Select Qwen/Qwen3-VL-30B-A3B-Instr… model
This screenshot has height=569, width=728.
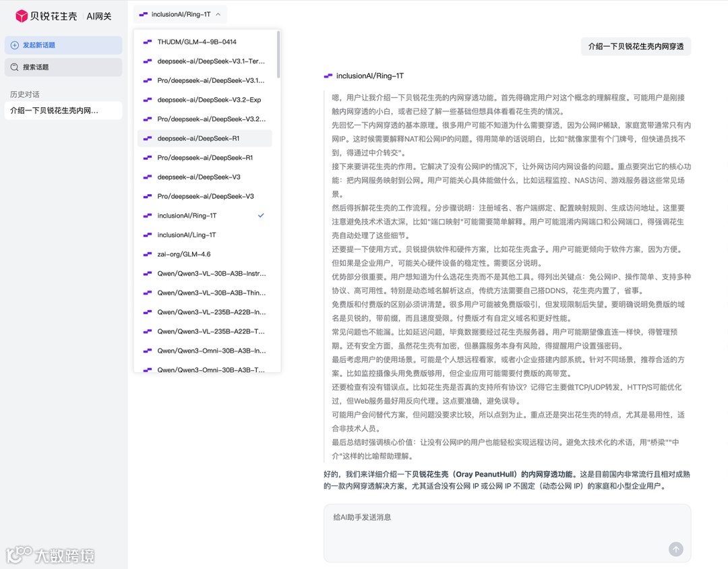point(205,274)
